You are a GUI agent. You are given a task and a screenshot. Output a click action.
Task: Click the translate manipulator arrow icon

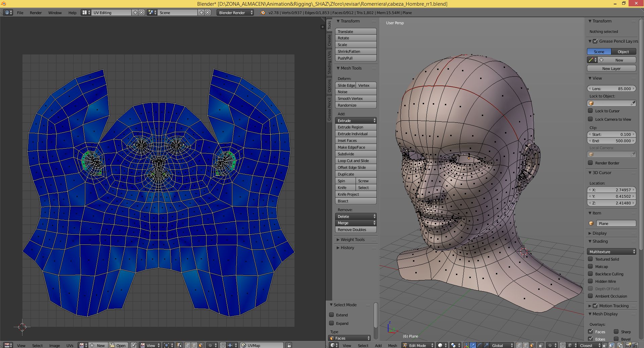tap(473, 345)
